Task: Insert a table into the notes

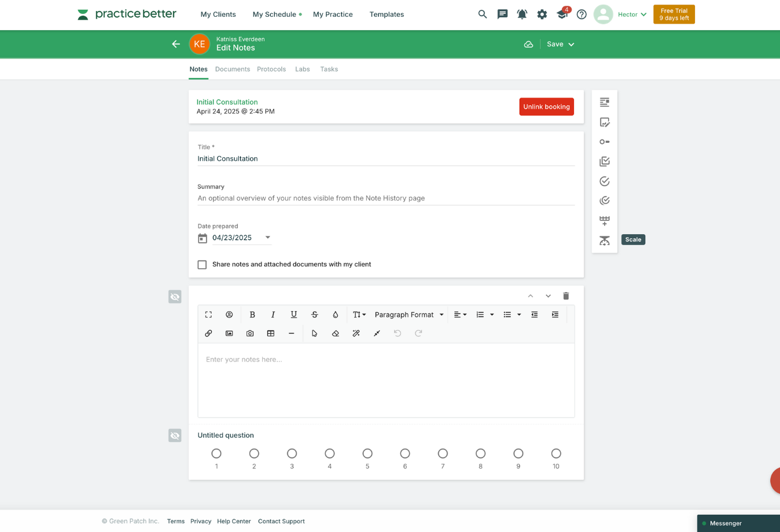Action: 271,333
